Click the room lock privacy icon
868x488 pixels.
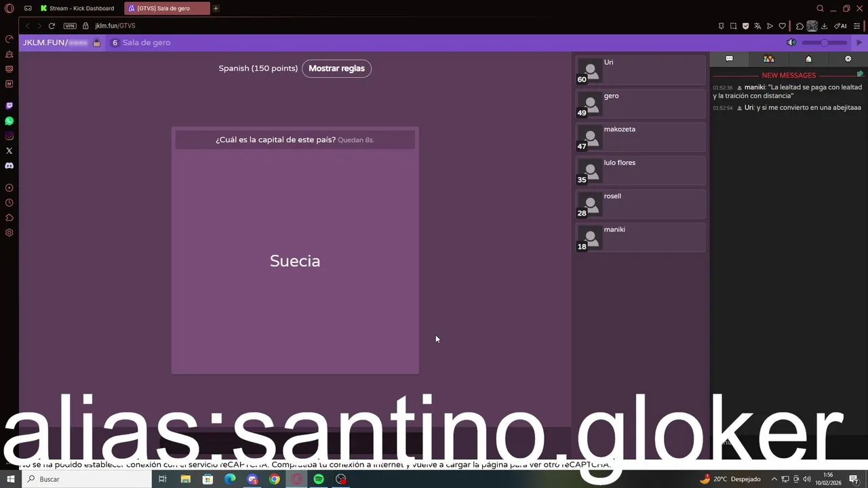click(x=97, y=43)
